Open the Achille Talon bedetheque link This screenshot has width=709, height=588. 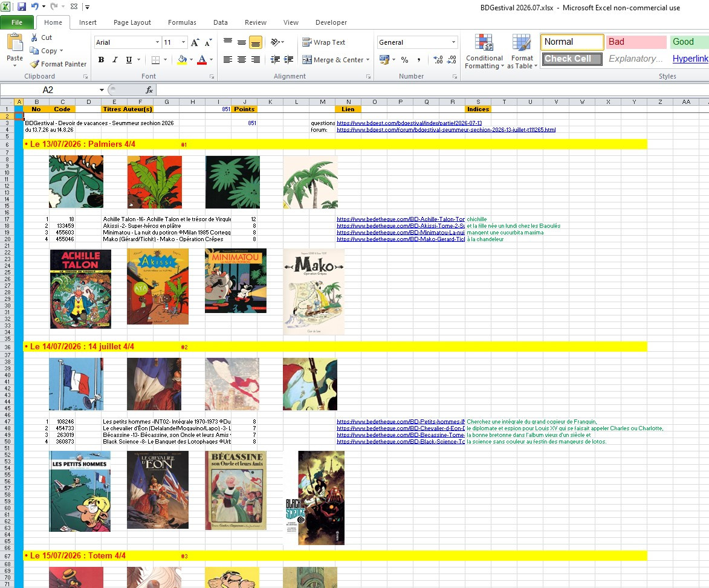coord(401,219)
